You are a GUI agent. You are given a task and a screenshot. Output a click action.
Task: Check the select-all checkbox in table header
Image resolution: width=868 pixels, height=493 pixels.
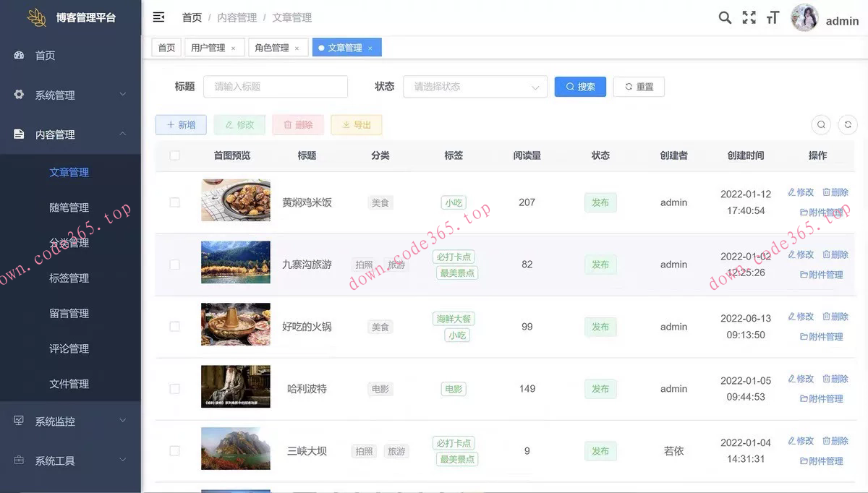pos(174,155)
